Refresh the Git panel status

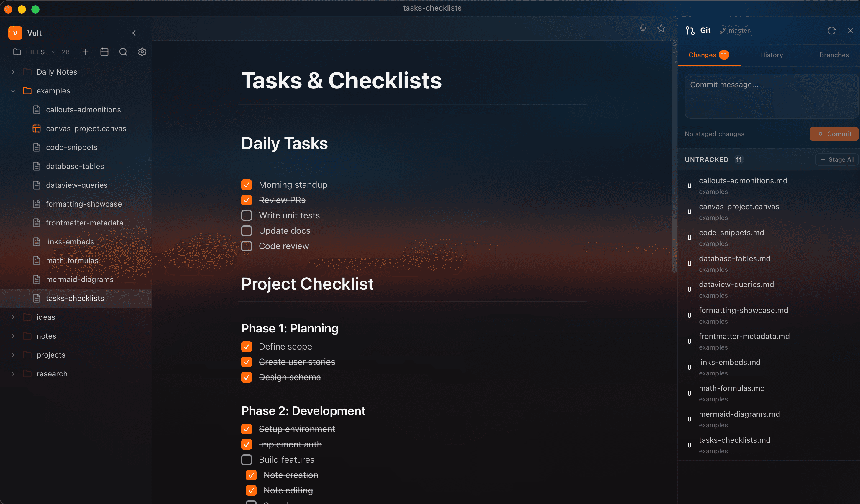point(832,31)
